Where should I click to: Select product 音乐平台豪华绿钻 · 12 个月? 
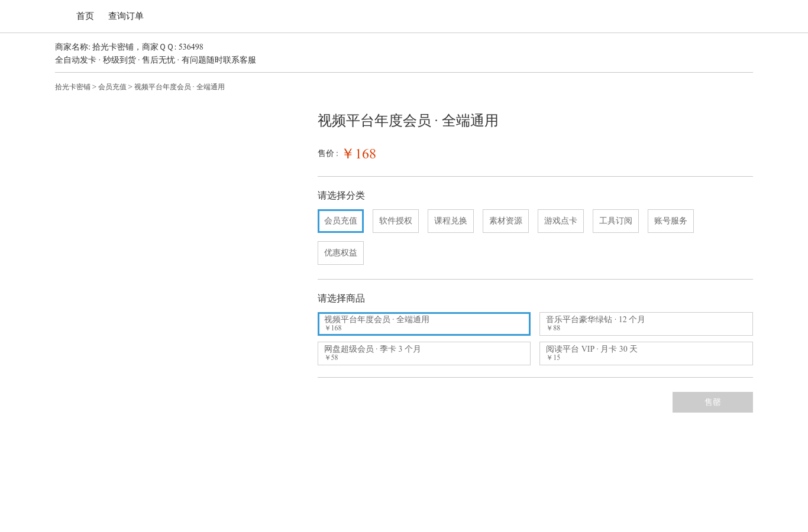[646, 324]
